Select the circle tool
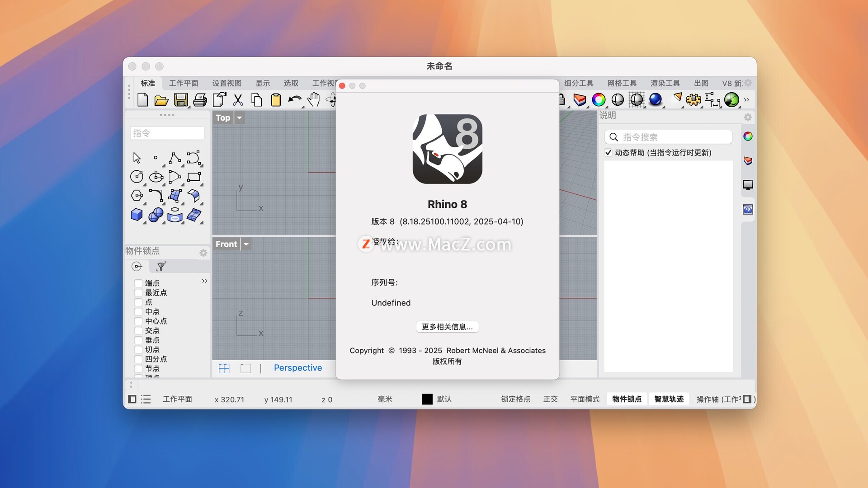Viewport: 868px width, 488px height. click(x=137, y=177)
